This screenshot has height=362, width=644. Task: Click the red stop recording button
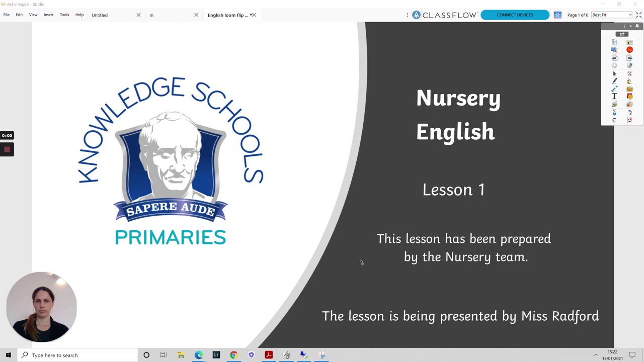tap(7, 149)
